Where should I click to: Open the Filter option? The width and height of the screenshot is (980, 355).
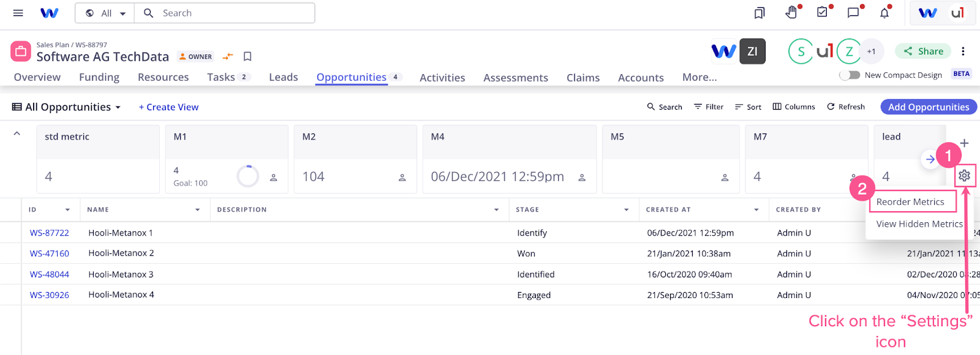click(x=709, y=106)
